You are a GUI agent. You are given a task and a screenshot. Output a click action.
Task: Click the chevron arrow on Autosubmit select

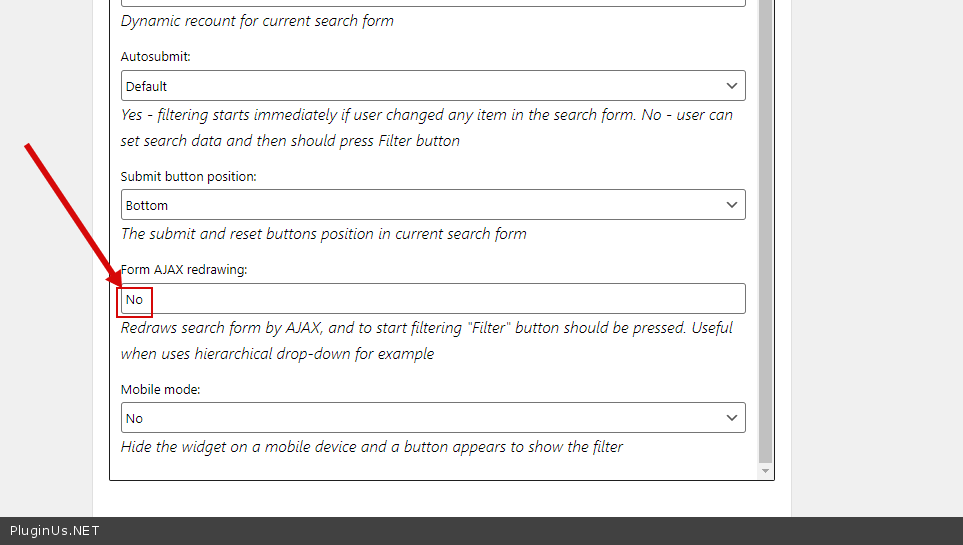click(732, 86)
